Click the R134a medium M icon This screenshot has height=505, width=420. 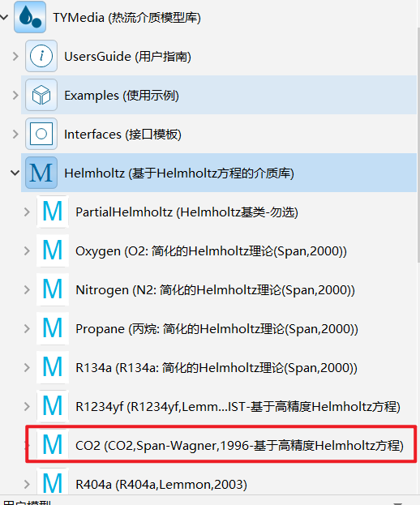(x=53, y=367)
